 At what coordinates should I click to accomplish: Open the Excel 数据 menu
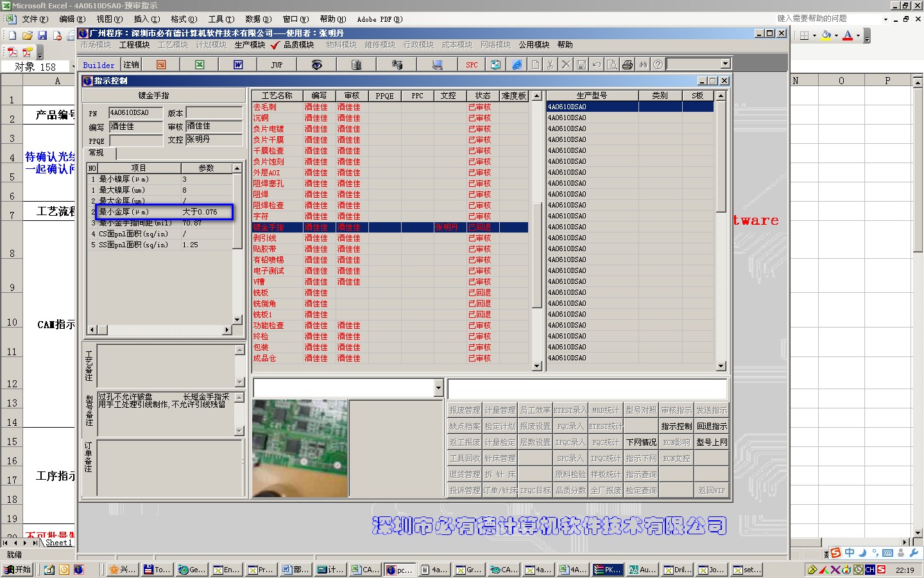tap(259, 19)
